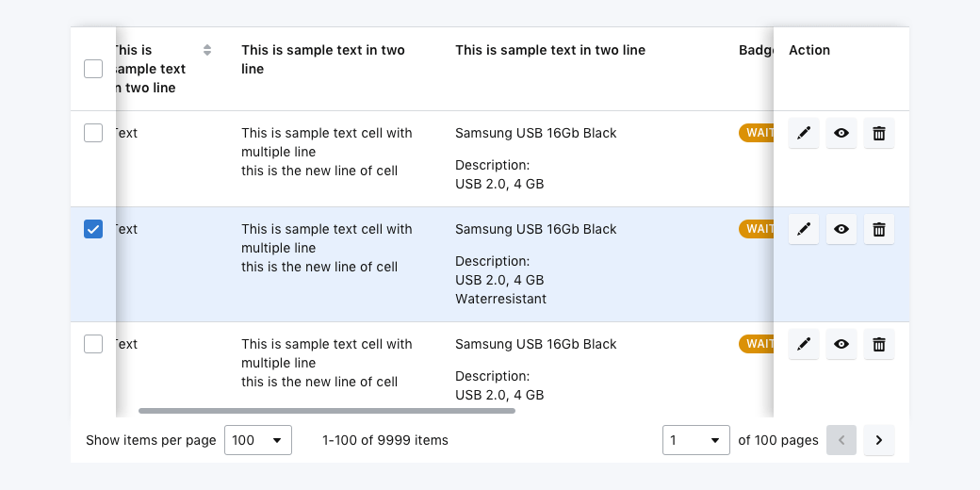Click the edit pencil icon in first row

(804, 134)
